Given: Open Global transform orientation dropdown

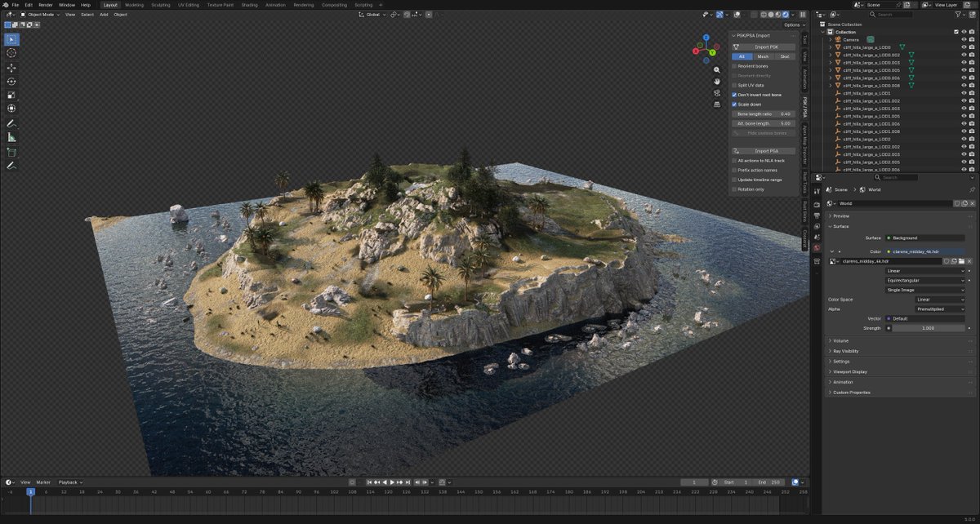Looking at the screenshot, I should [372, 14].
